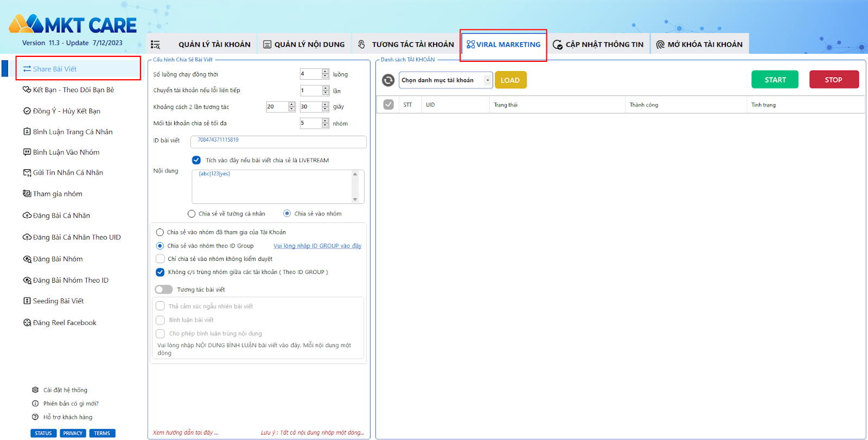Uncheck the LIVETREAM post checkbox

(x=196, y=160)
